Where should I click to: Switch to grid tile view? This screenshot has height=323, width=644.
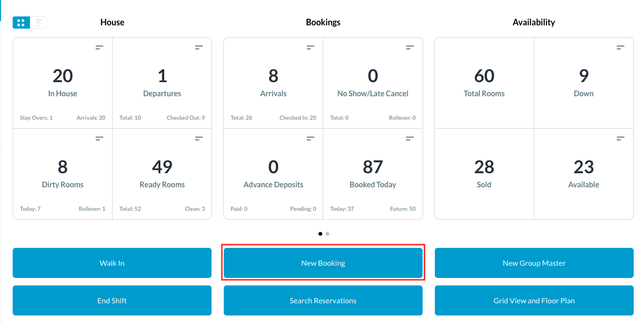pyautogui.click(x=21, y=23)
